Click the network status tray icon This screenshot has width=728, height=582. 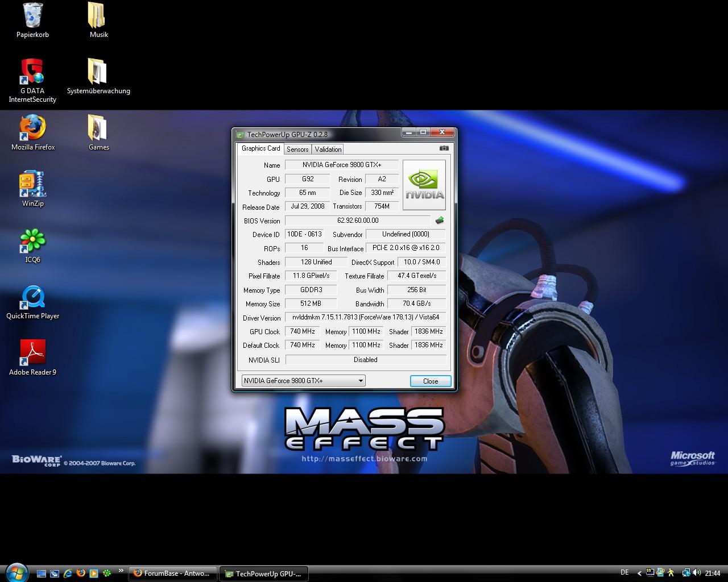(x=686, y=573)
